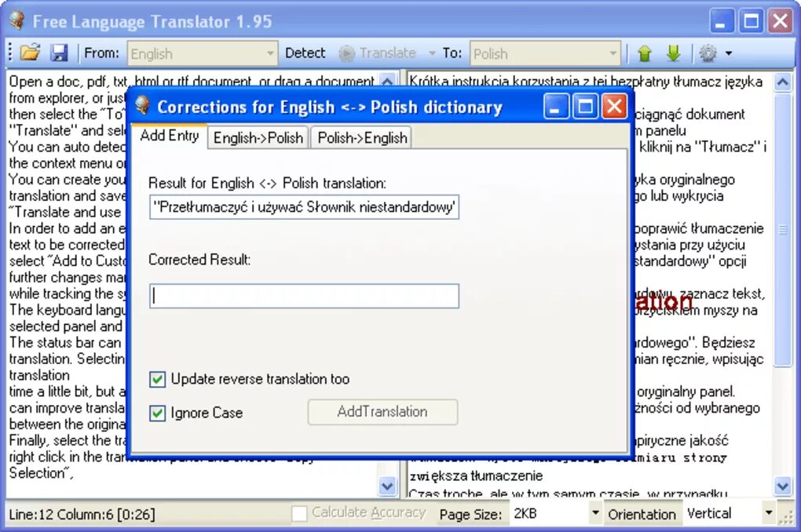Screen dimensions: 801x532
Task: Toggle Update reverse translation too checkbox
Action: (x=157, y=379)
